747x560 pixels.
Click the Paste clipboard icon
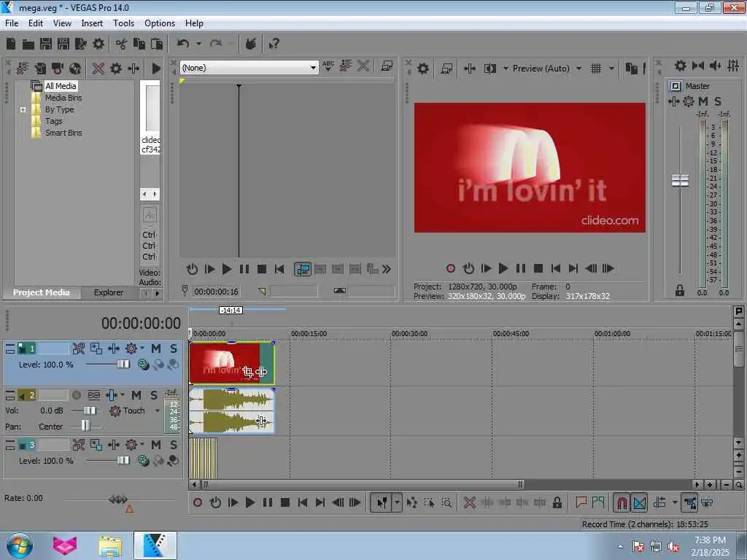(x=157, y=44)
